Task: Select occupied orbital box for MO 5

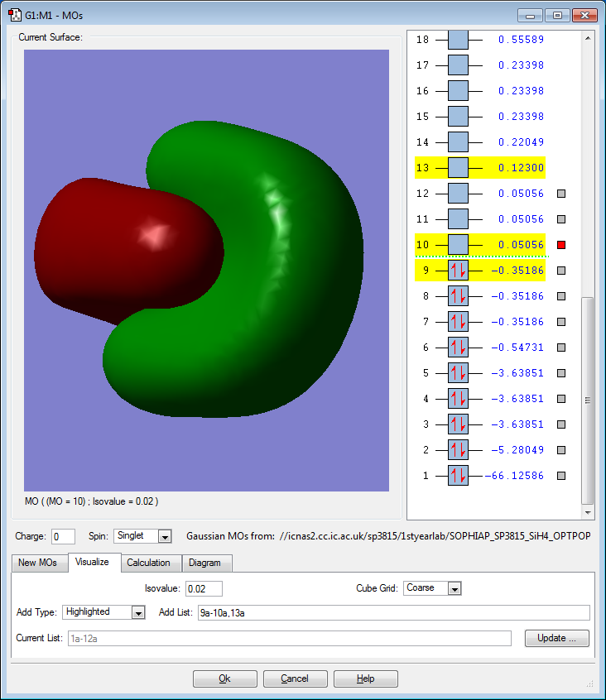Action: click(x=458, y=373)
